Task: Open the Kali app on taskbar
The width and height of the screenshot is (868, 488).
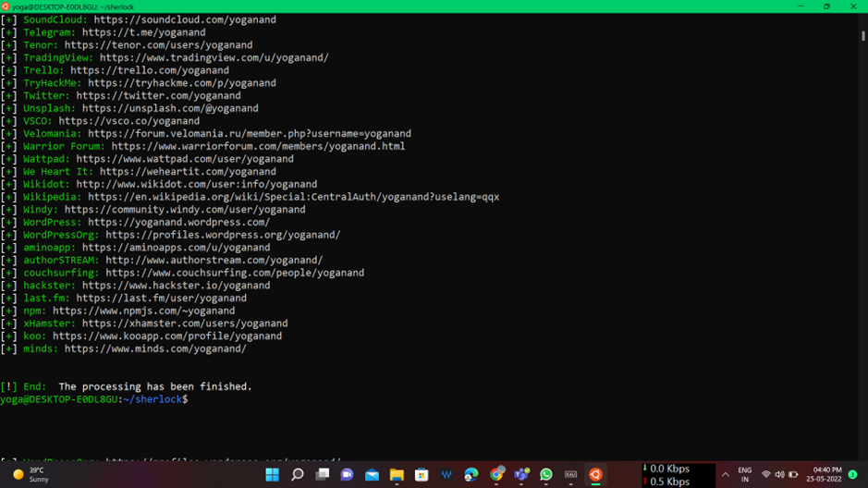Action: click(x=570, y=475)
